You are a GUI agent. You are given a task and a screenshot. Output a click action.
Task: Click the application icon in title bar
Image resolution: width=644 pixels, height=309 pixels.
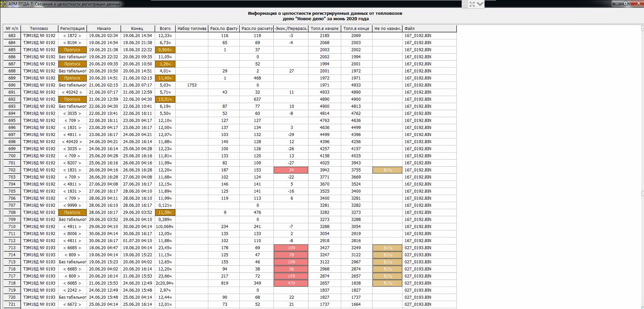click(4, 4)
